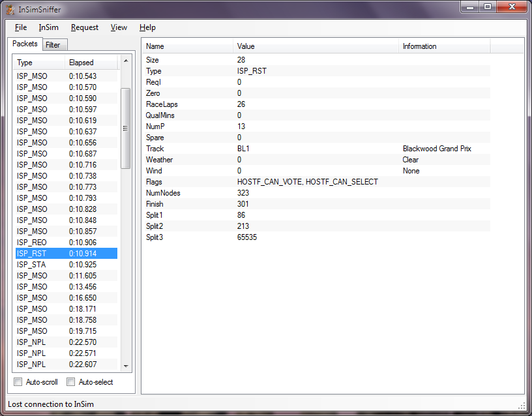Select the ISP_MSO packet at 0:19.715
532x416 pixels.
tap(66, 331)
